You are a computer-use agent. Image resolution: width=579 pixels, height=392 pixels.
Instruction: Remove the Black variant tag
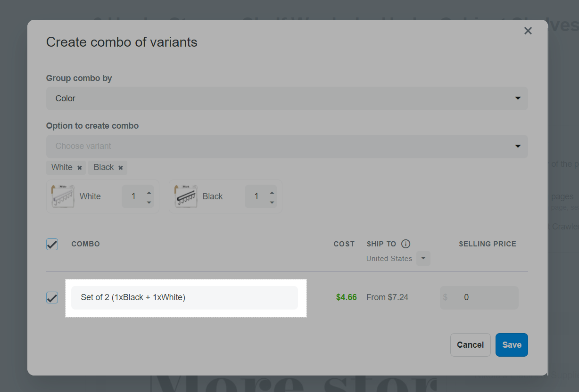tap(121, 168)
